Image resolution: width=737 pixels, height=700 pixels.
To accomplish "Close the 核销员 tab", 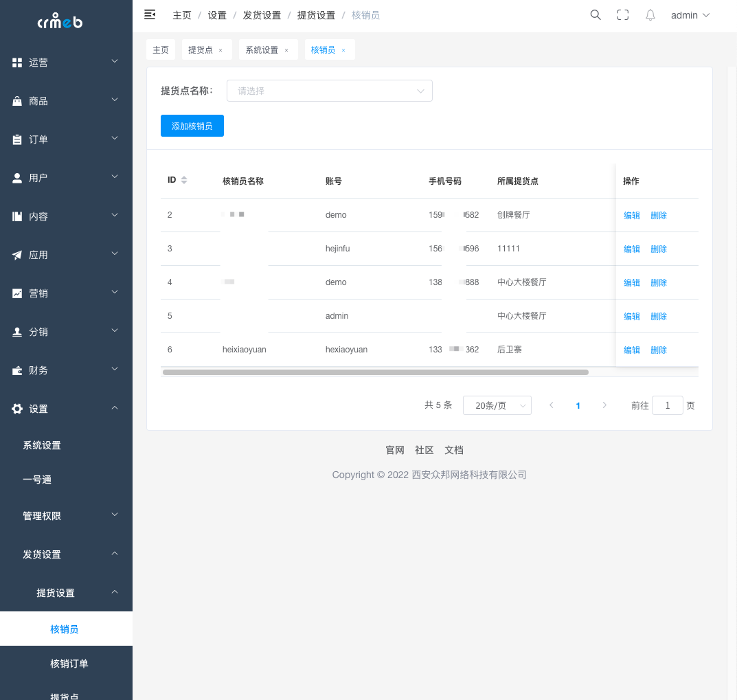I will [x=343, y=50].
